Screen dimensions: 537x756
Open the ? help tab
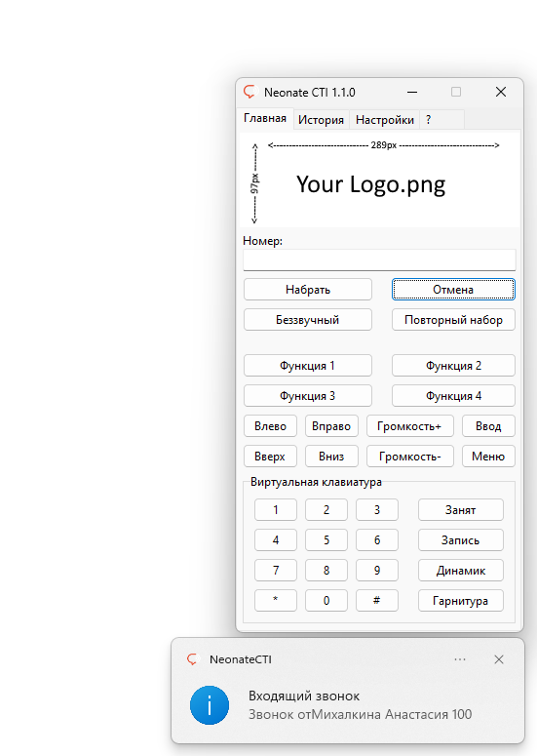[428, 120]
